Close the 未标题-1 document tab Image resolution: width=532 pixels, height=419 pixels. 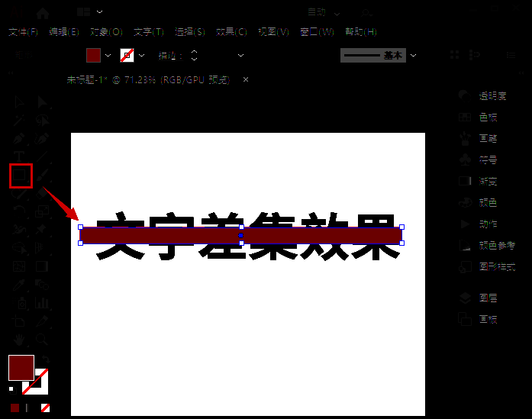246,79
